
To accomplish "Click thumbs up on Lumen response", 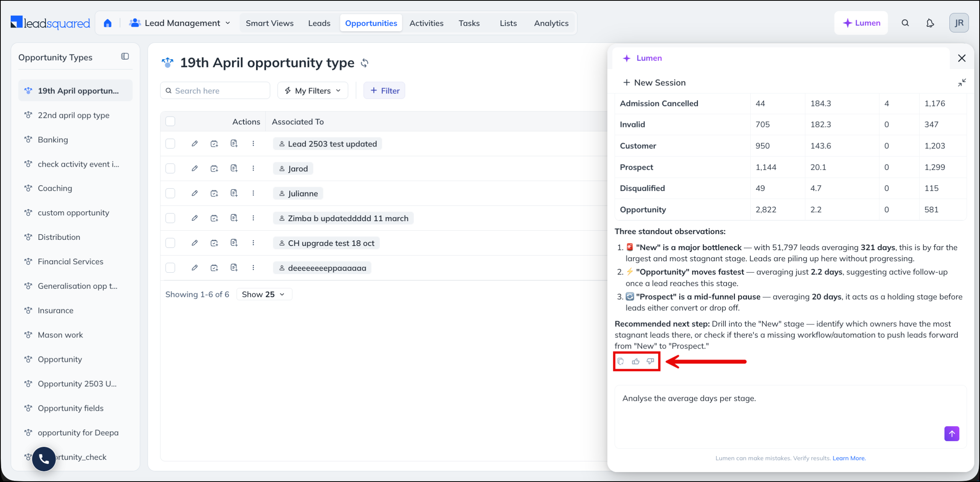I will click(635, 361).
